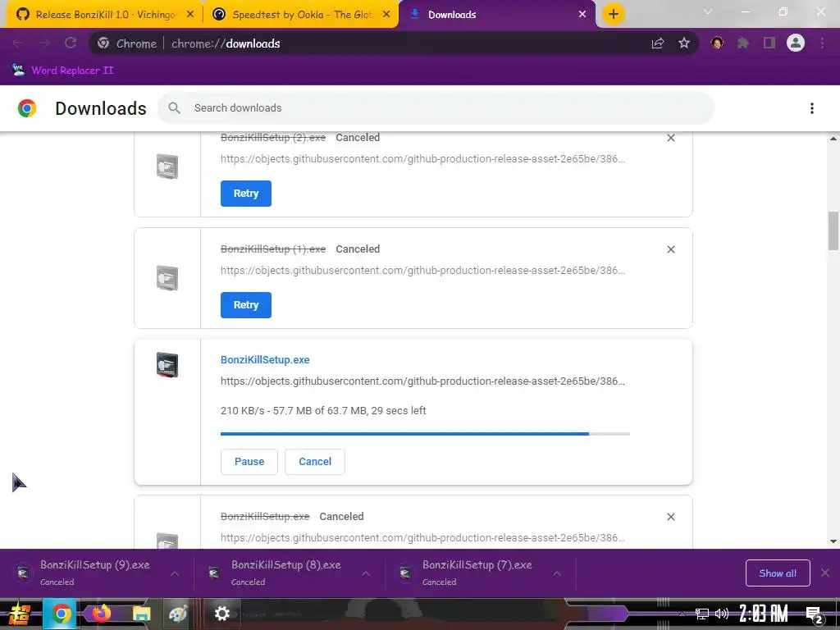The image size is (840, 630).
Task: Close the Speedtest by Ookla tab
Action: [386, 15]
